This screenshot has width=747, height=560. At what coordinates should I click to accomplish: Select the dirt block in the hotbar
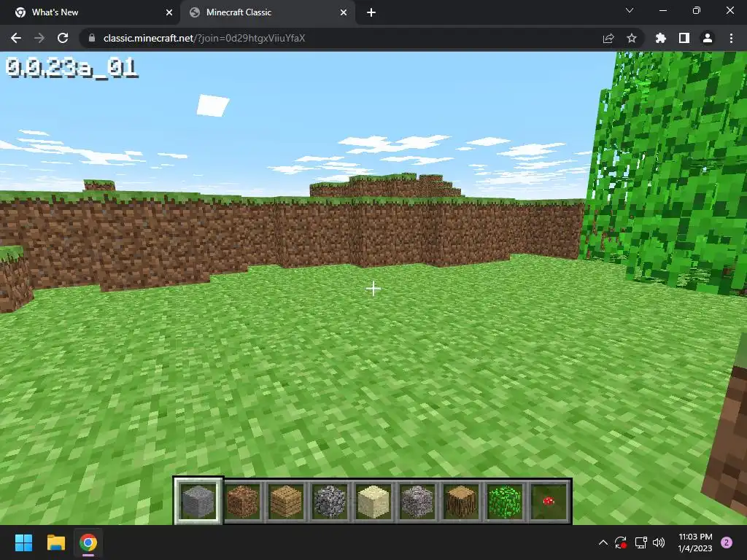(x=242, y=501)
